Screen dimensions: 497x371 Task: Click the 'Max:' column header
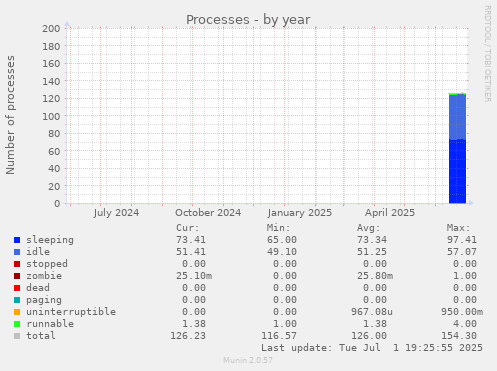[459, 228]
